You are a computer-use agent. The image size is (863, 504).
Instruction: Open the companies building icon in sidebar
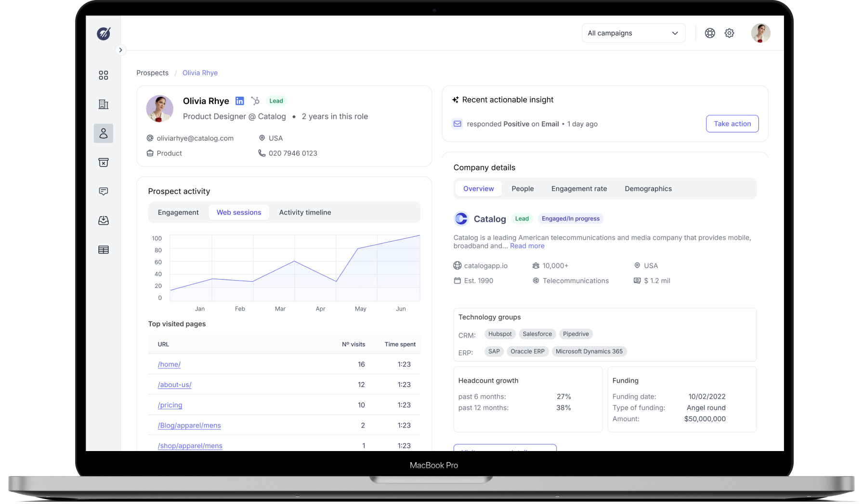point(104,104)
